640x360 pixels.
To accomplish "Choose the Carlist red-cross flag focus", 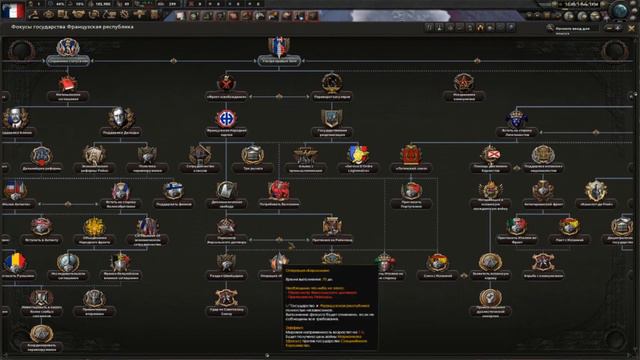I will pos(490,159).
